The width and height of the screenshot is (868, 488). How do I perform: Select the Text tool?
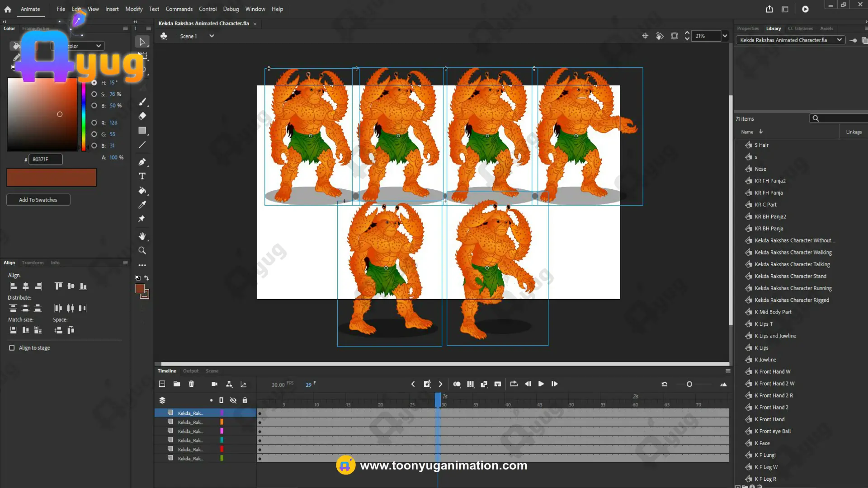142,176
